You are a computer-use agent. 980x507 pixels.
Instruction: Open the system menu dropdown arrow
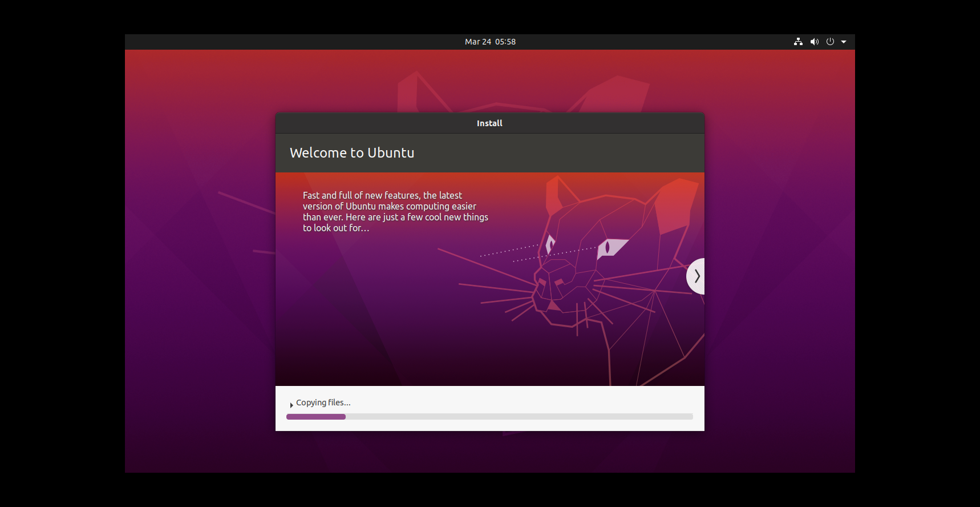pos(844,42)
